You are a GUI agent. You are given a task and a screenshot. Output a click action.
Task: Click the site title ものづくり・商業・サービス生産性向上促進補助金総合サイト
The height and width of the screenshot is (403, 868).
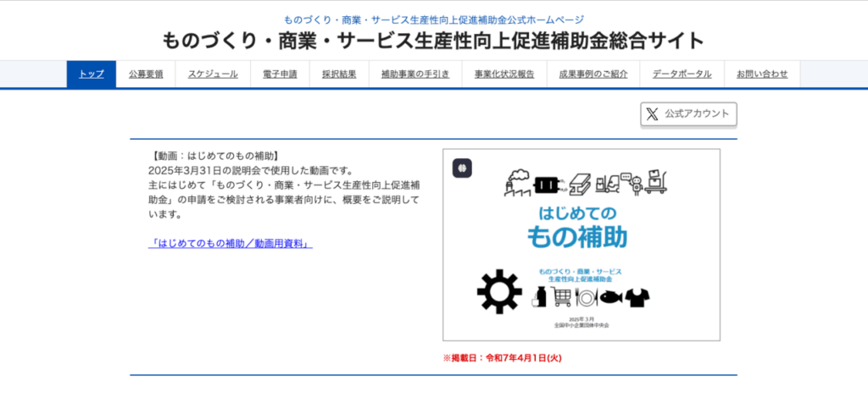tap(433, 41)
